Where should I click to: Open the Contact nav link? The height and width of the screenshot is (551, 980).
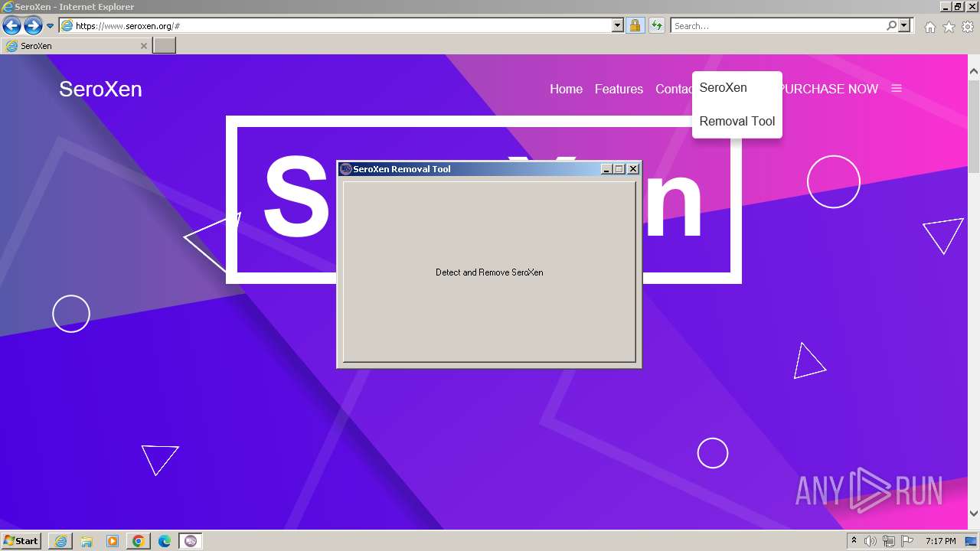[674, 89]
